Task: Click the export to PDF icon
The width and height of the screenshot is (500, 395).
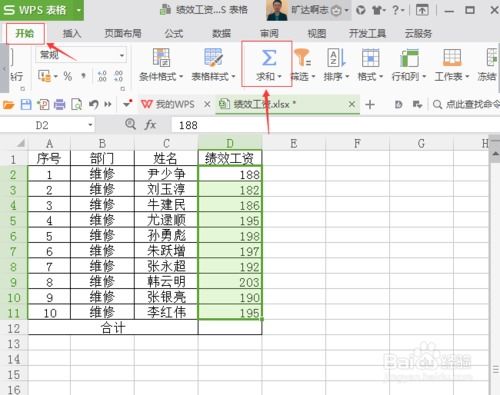Action: pyautogui.click(x=43, y=105)
